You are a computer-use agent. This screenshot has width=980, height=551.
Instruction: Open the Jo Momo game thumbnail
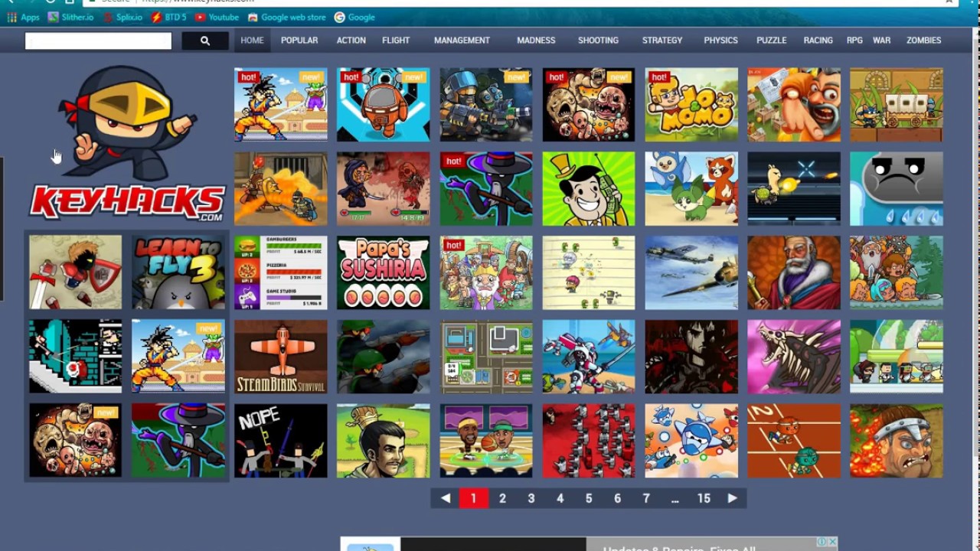(x=691, y=104)
